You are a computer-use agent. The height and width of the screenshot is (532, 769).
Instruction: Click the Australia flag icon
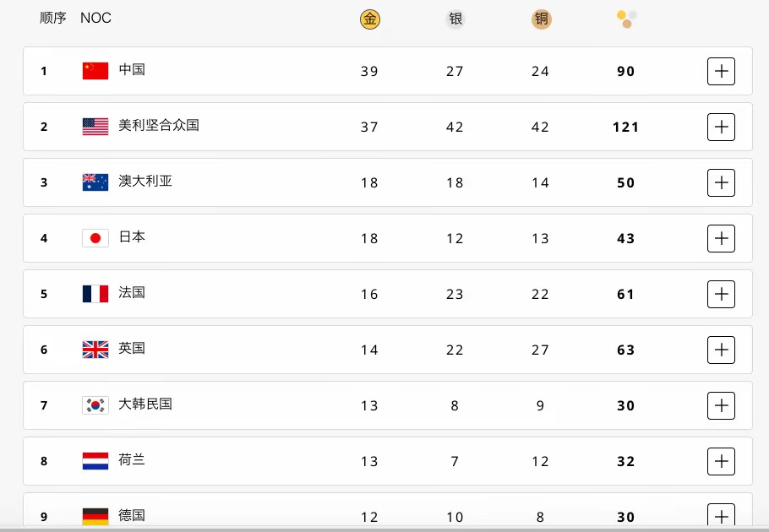tap(95, 182)
